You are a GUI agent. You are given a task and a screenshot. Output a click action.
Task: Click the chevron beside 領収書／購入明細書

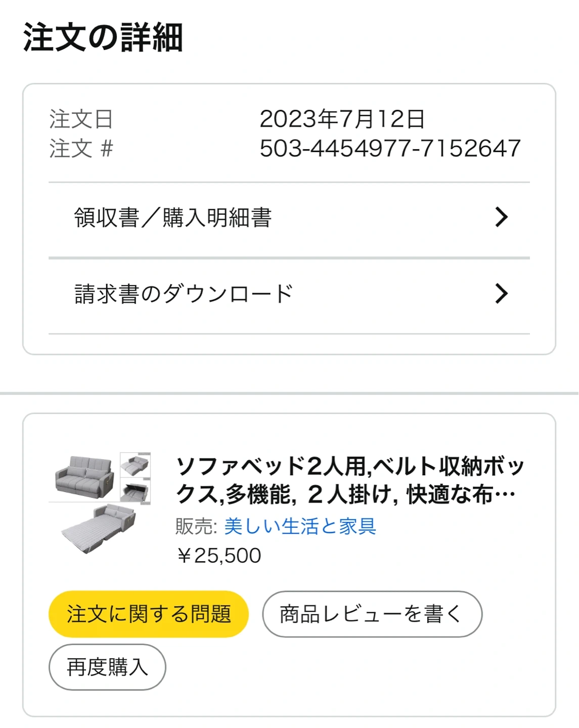tap(501, 217)
